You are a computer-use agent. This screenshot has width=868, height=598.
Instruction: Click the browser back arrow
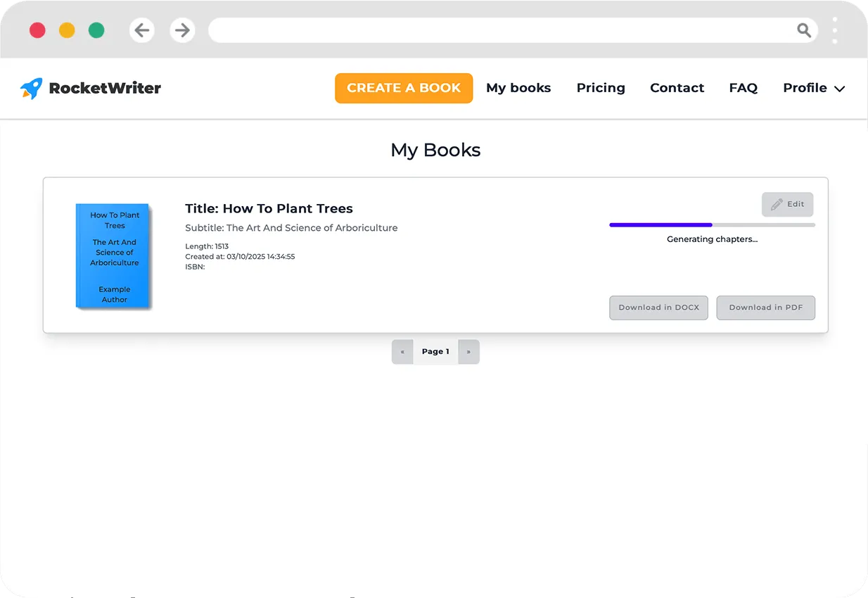[141, 30]
